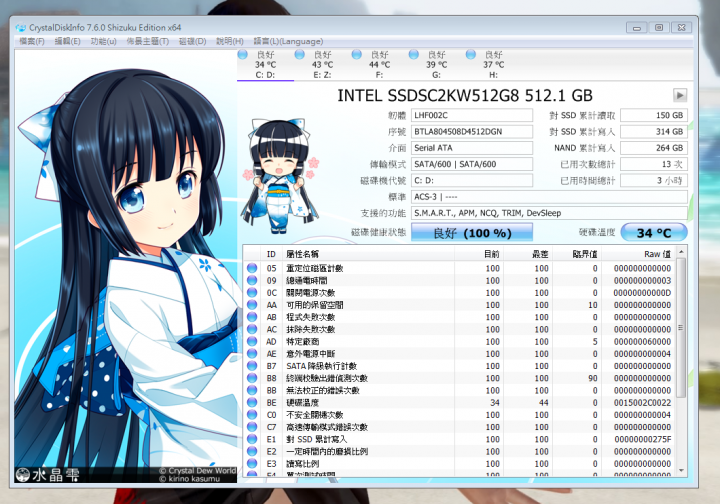Click status orb of attribute AB row

[252, 317]
